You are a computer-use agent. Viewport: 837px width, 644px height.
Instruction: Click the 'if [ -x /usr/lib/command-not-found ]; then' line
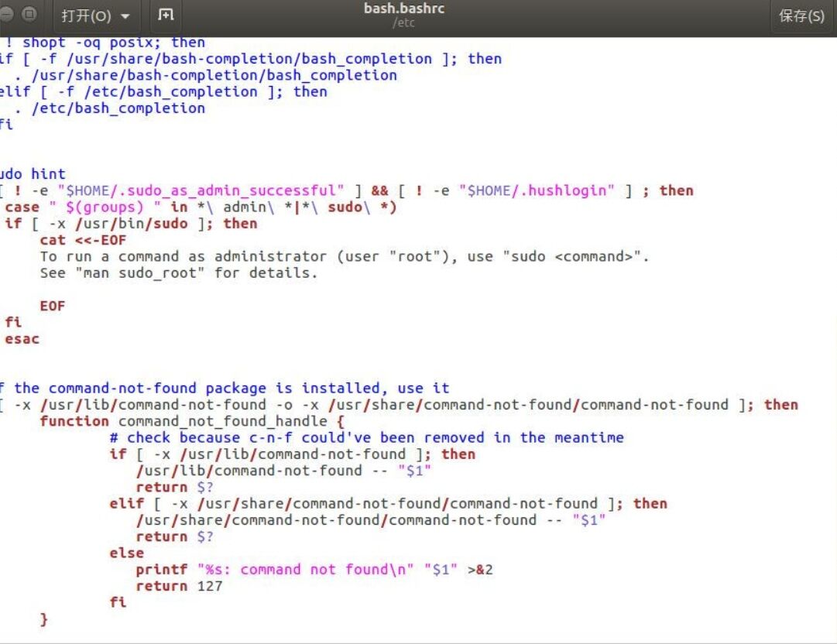[293, 454]
